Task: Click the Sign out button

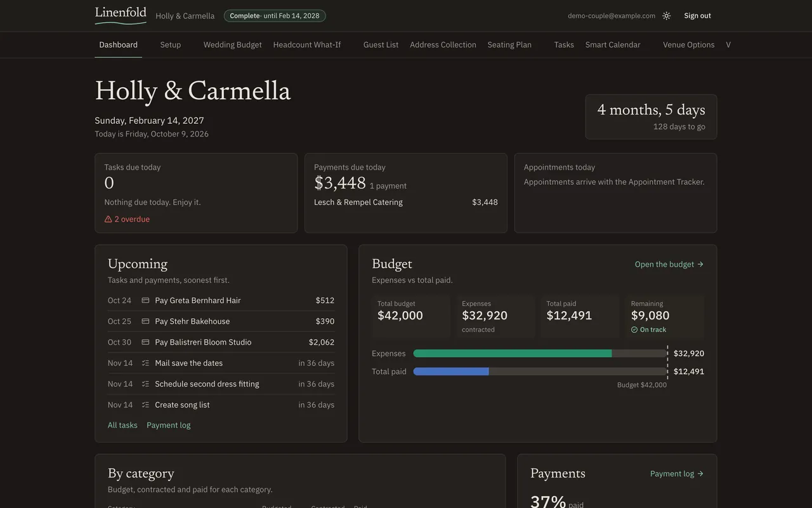Action: tap(697, 16)
